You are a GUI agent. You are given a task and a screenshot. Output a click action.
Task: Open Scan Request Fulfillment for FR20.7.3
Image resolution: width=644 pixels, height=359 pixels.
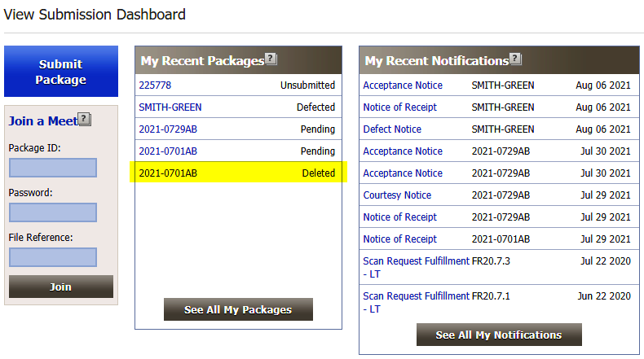[x=416, y=267]
